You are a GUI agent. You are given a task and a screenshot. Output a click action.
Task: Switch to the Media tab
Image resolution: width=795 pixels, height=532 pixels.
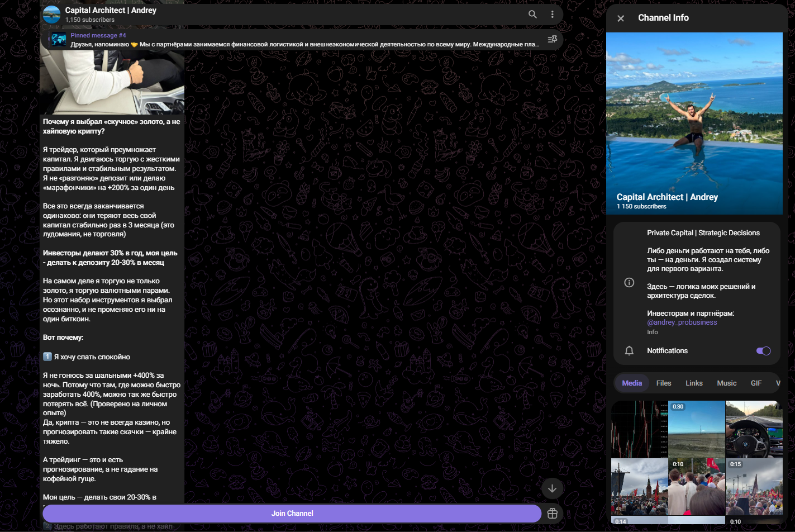632,383
